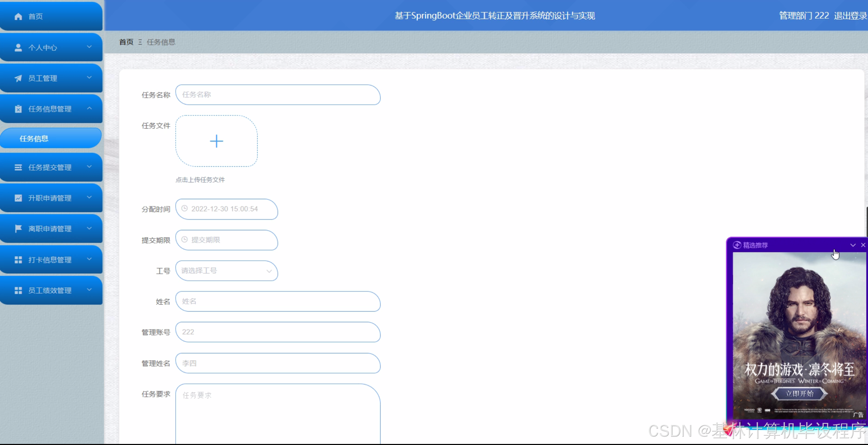Click the 任务名称 input field

(x=278, y=95)
